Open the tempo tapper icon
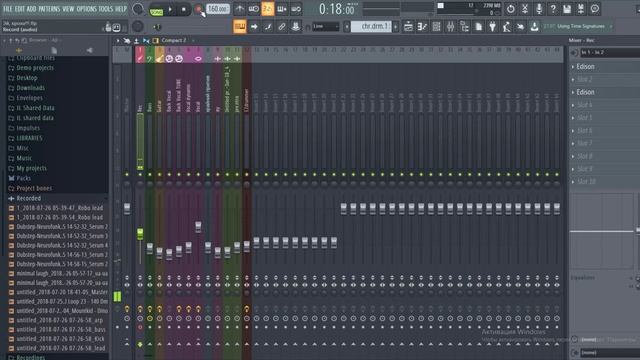Screen dimensions: 640x360 pos(507,27)
